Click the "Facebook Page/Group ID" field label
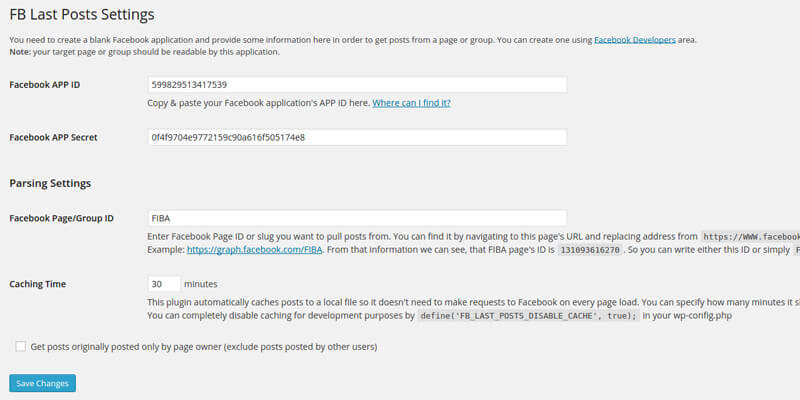The height and width of the screenshot is (400, 800). pyautogui.click(x=61, y=218)
